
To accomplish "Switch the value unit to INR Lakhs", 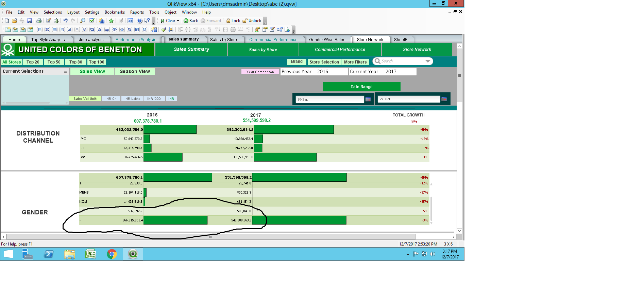I will (132, 99).
